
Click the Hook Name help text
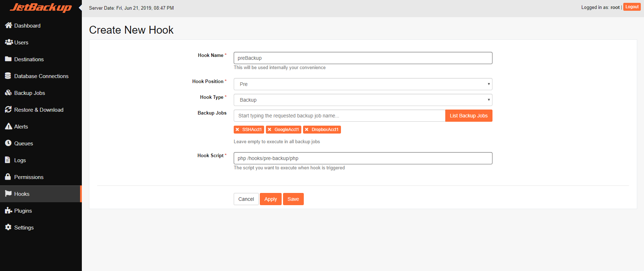pyautogui.click(x=279, y=67)
